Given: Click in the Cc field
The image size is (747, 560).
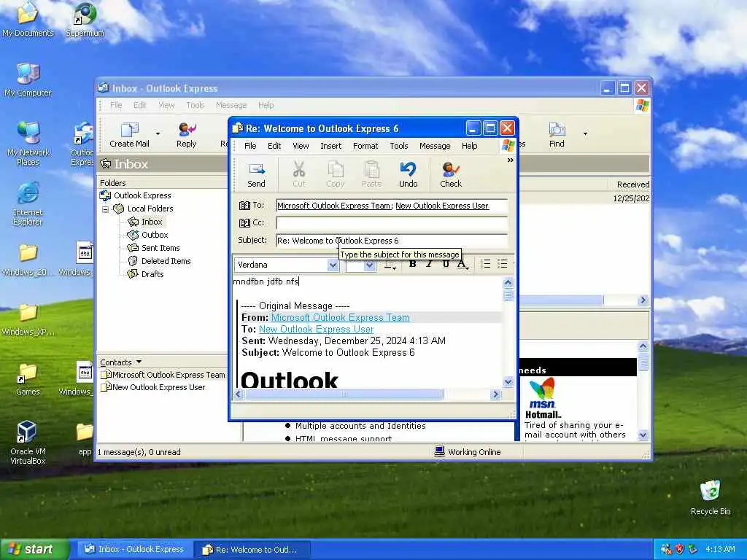Looking at the screenshot, I should pos(392,223).
